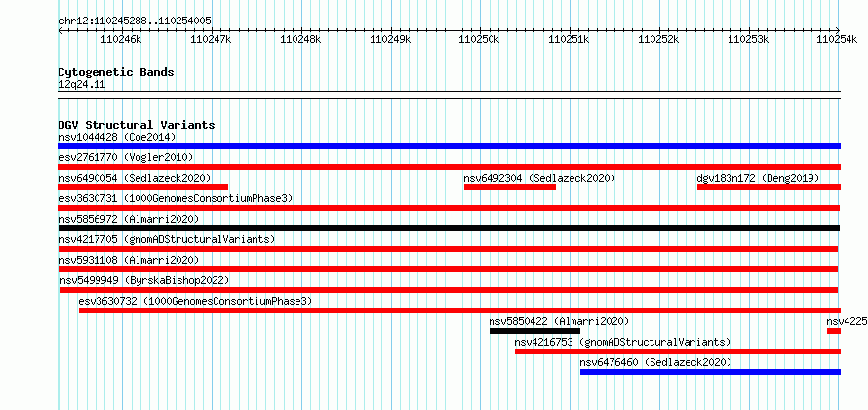The width and height of the screenshot is (868, 410).
Task: Click the 12q24.11 band label
Action: (82, 85)
